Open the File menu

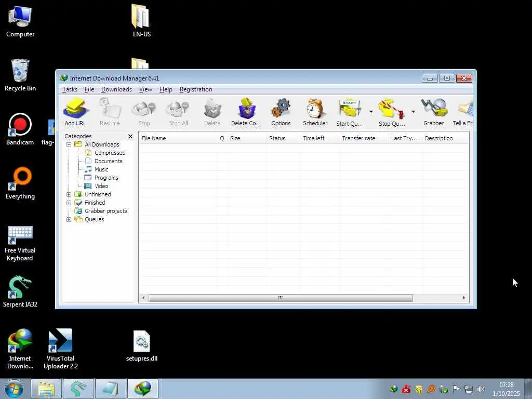click(x=89, y=89)
